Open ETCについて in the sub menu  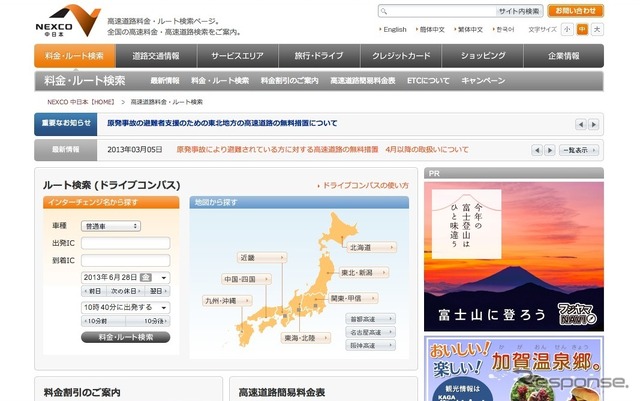(x=428, y=81)
